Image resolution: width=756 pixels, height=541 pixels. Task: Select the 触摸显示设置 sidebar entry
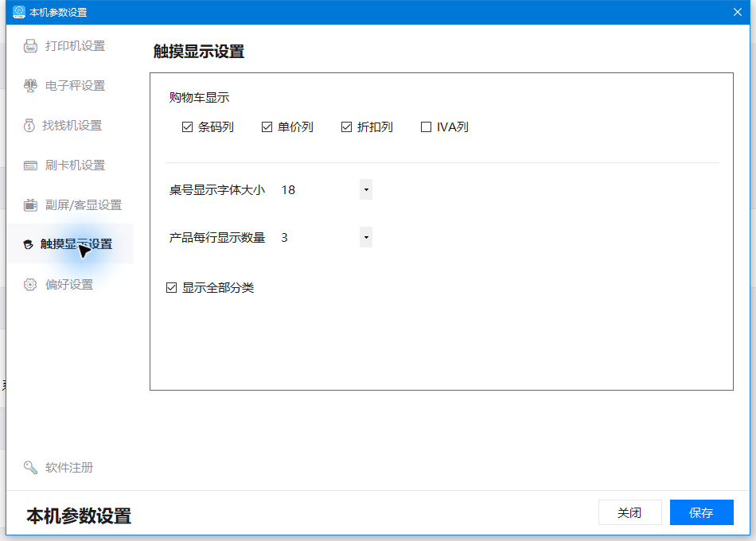70,244
